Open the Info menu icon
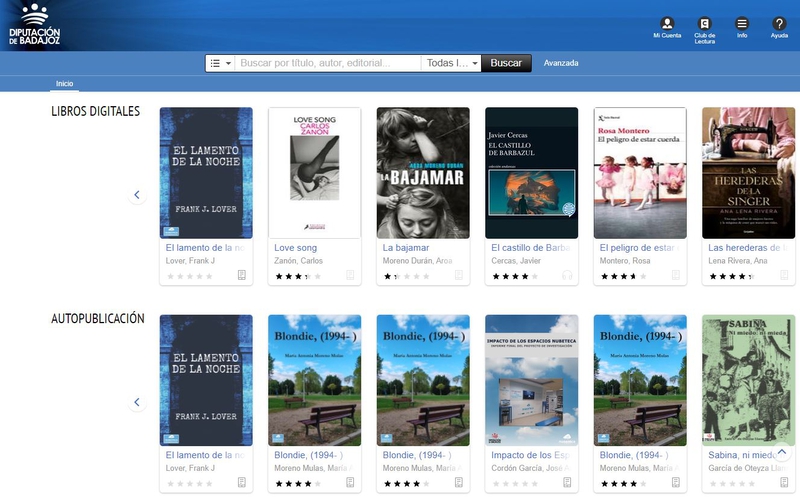 [742, 28]
